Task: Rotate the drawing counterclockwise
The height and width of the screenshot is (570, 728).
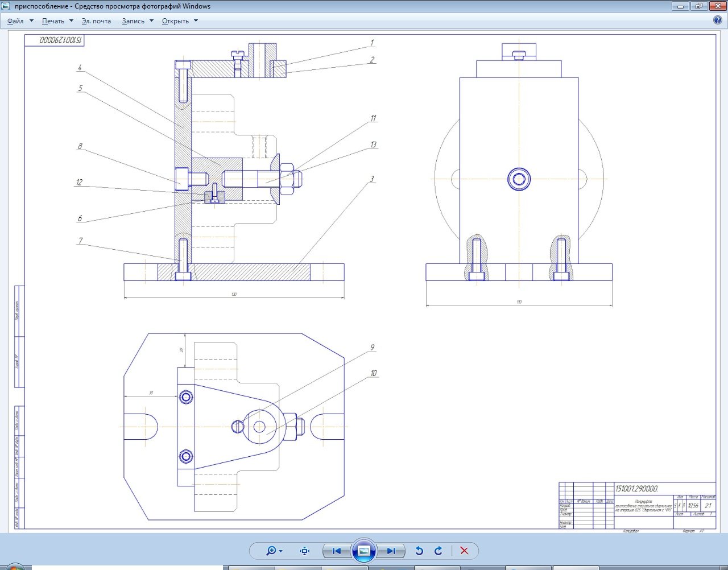Action: click(x=419, y=551)
